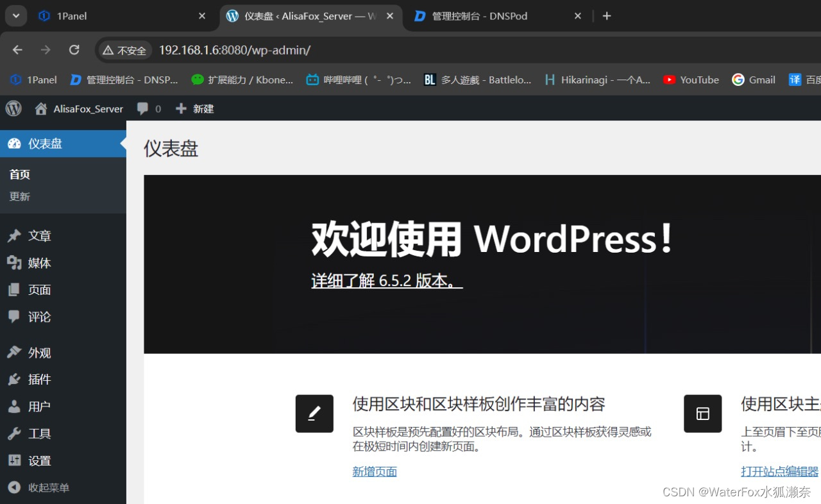Open 页面 in the sidebar
This screenshot has width=821, height=504.
pyautogui.click(x=63, y=290)
